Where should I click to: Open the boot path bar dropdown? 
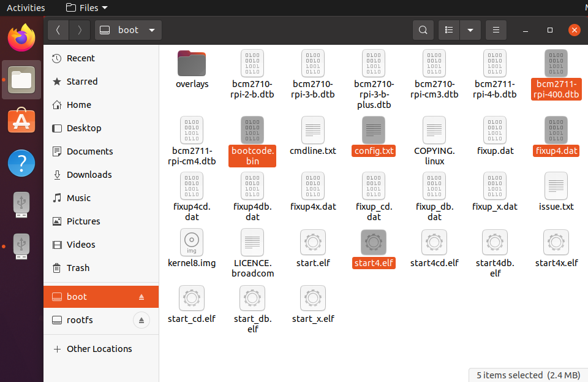(x=128, y=30)
